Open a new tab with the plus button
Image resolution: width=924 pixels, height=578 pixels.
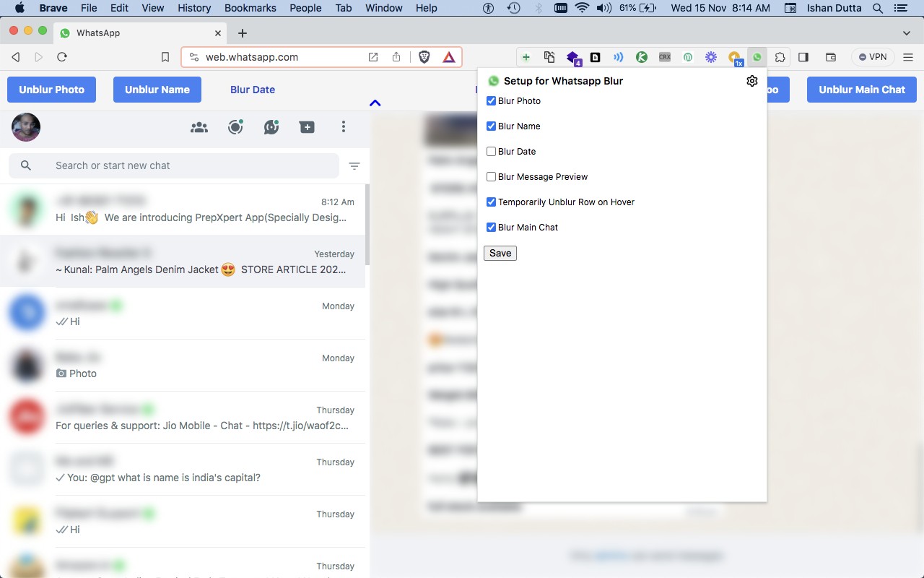point(243,33)
